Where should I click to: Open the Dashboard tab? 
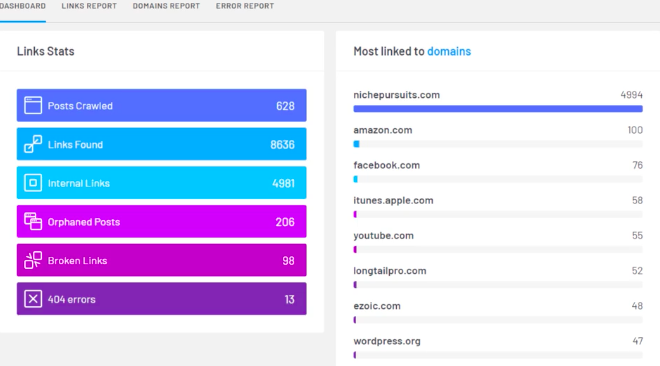[x=23, y=6]
